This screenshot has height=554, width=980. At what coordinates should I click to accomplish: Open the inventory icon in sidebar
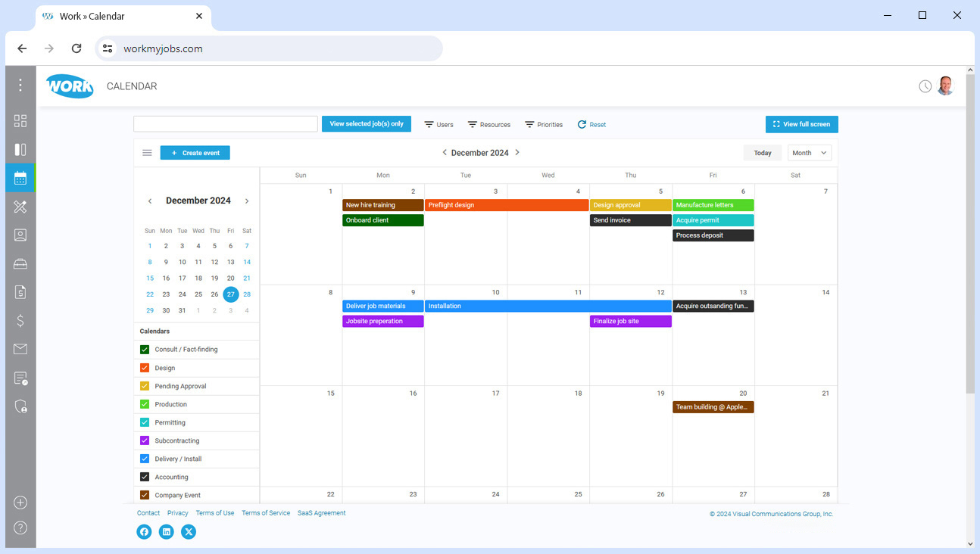20,263
